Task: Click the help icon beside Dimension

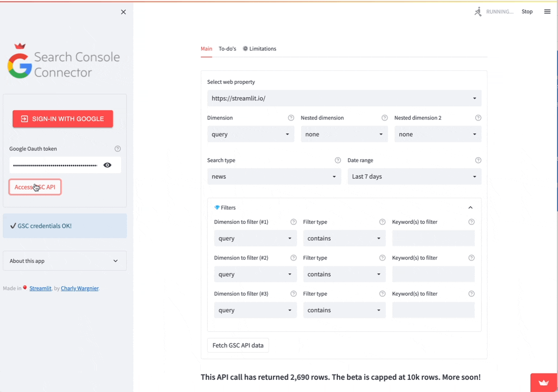Action: [x=291, y=117]
